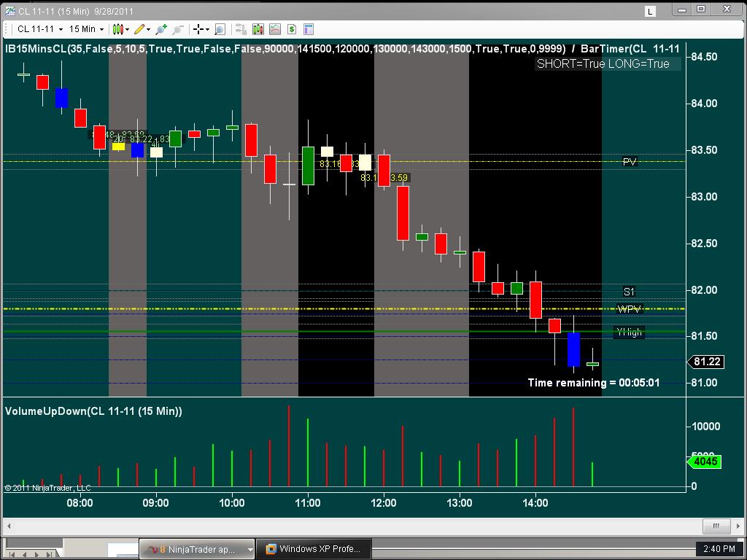Click the horizontal scrollbar thumb
This screenshot has width=747, height=560.
coord(716,526)
